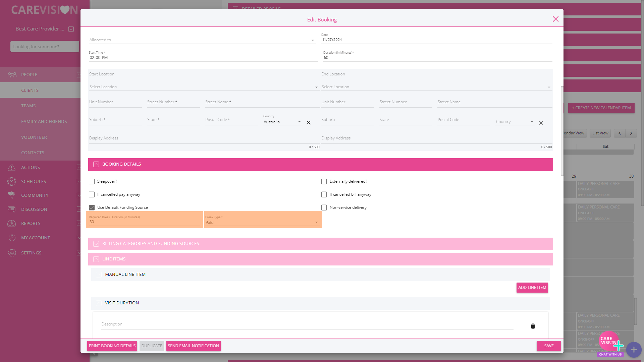The width and height of the screenshot is (644, 362).
Task: Click the Add Line Item button
Action: (x=532, y=288)
